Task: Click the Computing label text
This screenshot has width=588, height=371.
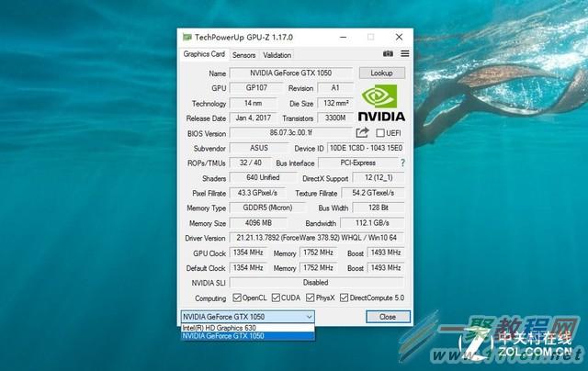Action: 210,298
